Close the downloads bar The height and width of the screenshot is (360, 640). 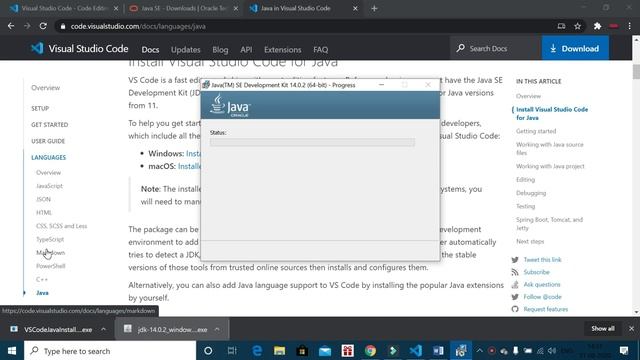(631, 329)
